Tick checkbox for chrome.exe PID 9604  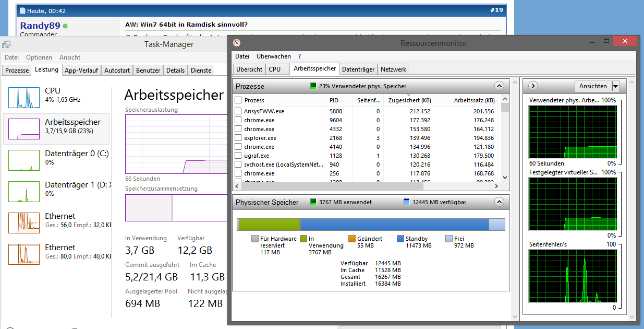click(x=238, y=120)
